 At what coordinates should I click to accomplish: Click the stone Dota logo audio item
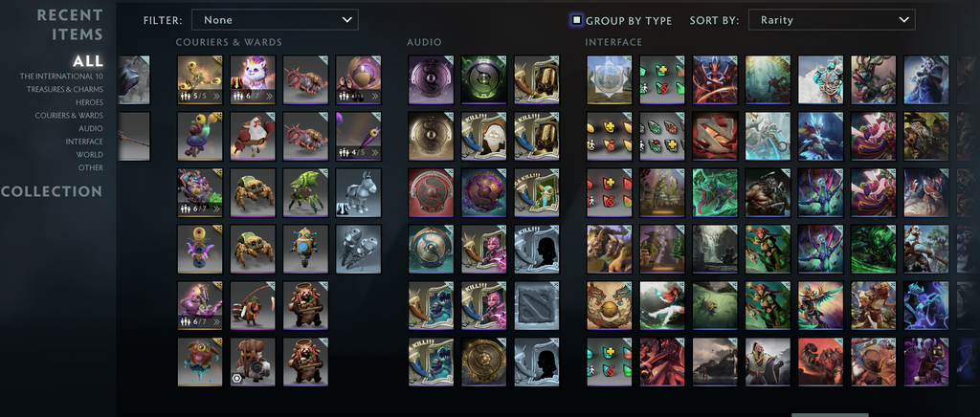click(537, 305)
